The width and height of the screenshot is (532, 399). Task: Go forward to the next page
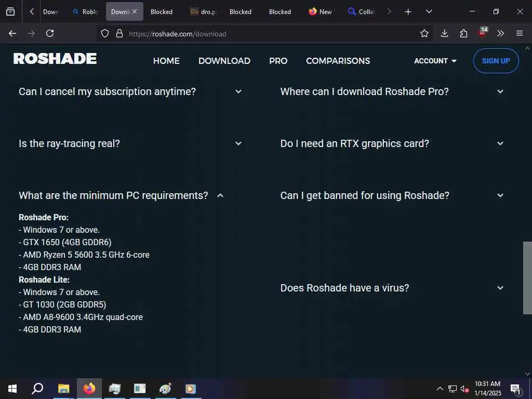point(31,33)
